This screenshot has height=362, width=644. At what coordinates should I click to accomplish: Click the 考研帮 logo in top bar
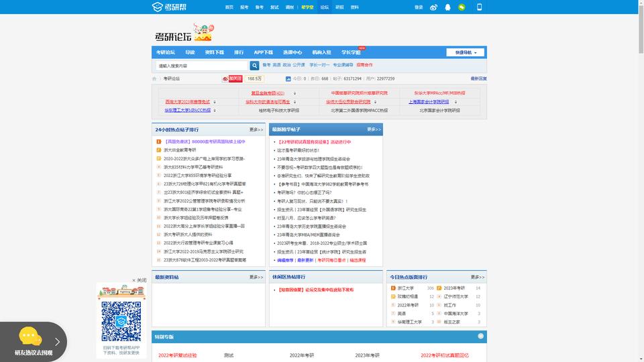point(169,7)
